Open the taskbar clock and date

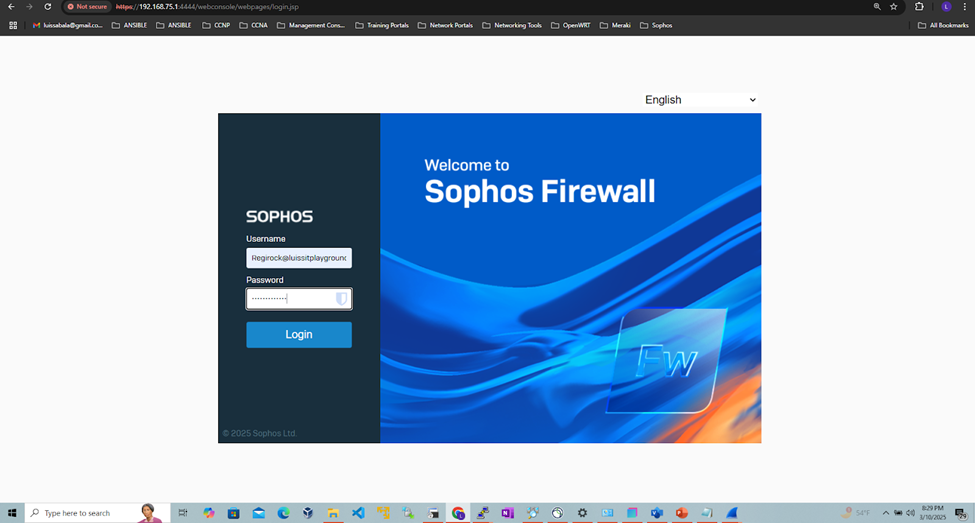[932, 513]
